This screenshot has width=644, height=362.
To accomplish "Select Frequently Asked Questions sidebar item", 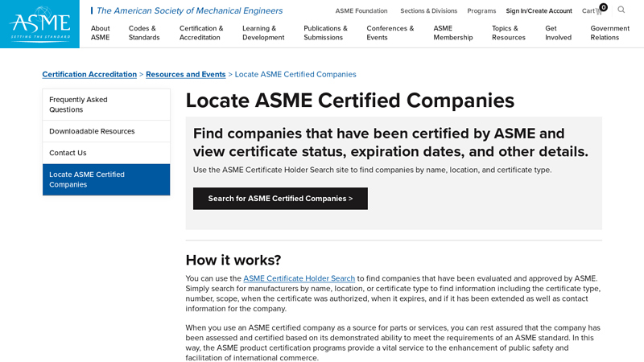I will pyautogui.click(x=106, y=105).
